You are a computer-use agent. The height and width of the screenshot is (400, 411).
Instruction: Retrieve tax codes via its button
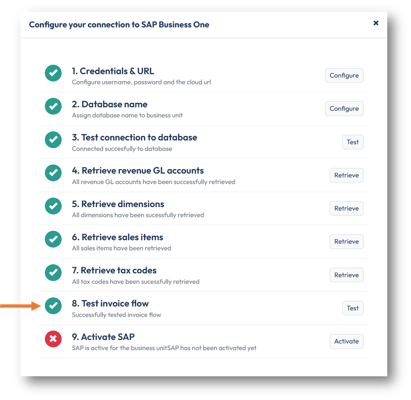(346, 275)
